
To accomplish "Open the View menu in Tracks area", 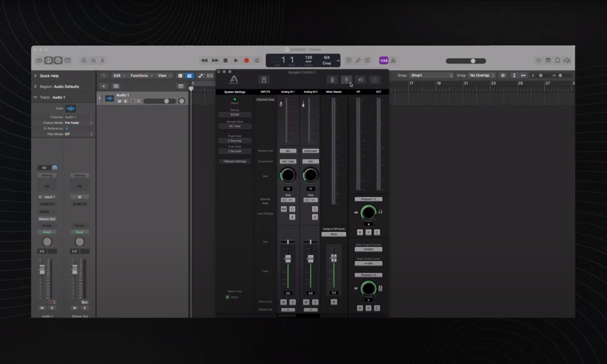I will tap(164, 76).
